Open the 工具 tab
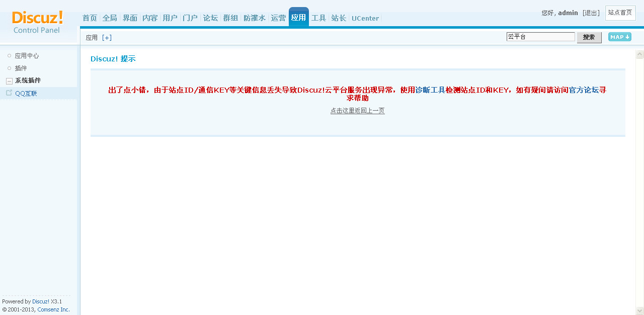This screenshot has width=644, height=315. coord(319,18)
